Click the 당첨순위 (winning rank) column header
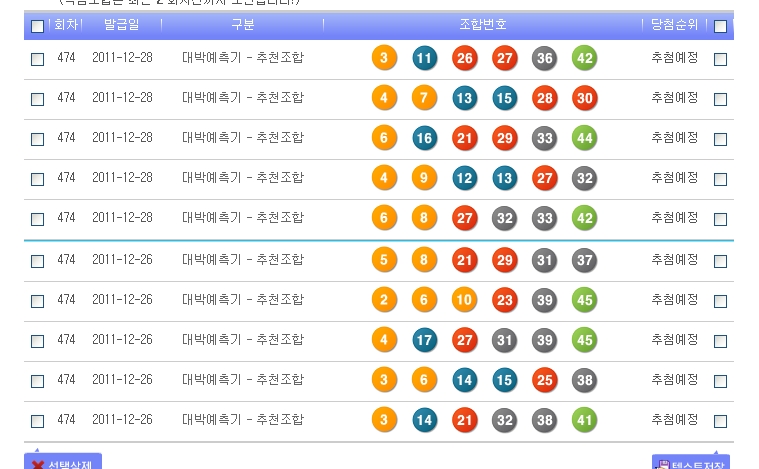Screen dimensions: 759x469 [674, 24]
